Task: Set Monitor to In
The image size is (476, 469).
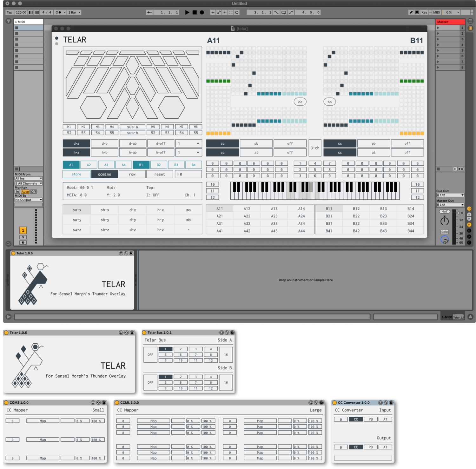Action: click(x=17, y=192)
